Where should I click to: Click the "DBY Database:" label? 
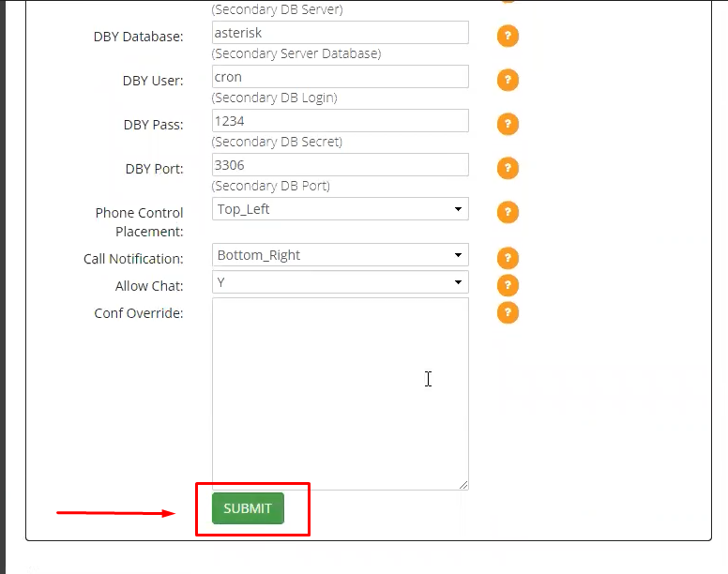pos(138,37)
